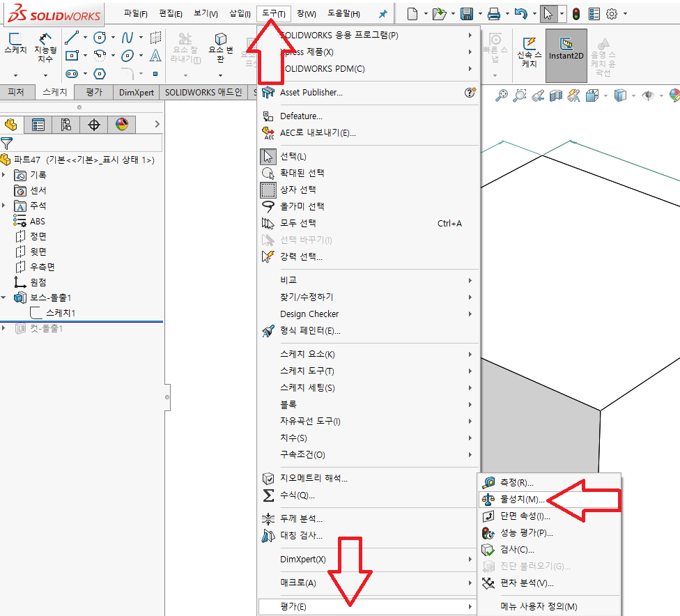The height and width of the screenshot is (616, 680).
Task: Expand more manager tabs with the arrow
Action: (157, 125)
